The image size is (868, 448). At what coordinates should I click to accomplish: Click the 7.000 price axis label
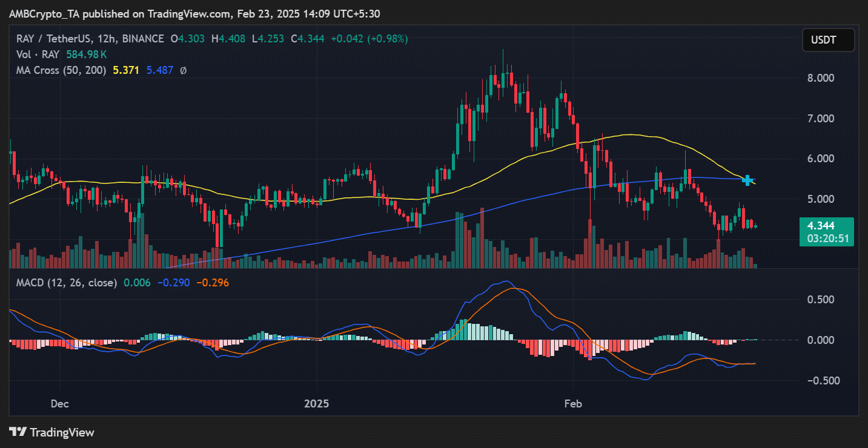coord(821,118)
